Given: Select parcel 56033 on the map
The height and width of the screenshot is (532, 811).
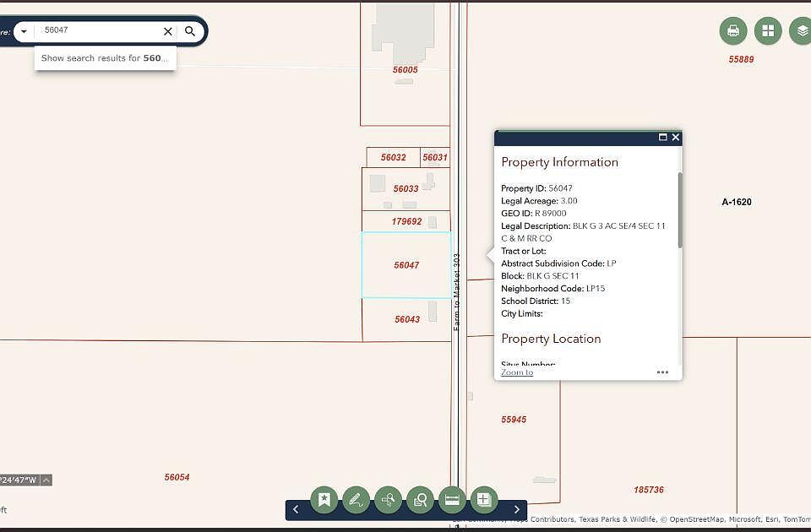Looking at the screenshot, I should click(405, 188).
